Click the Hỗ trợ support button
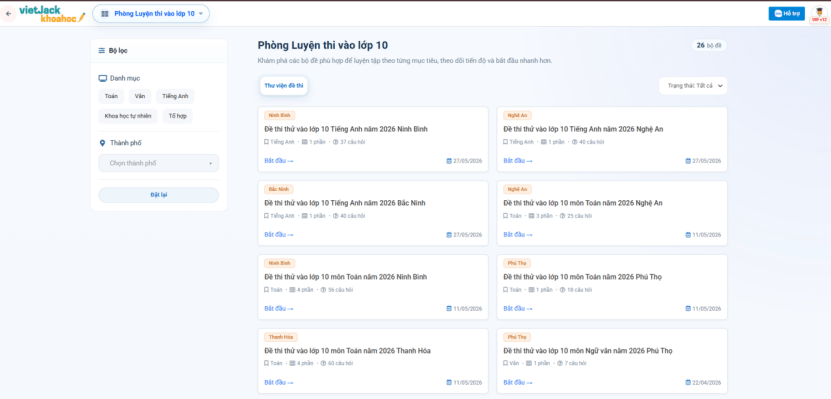Screen dimensions: 831x399 coord(787,14)
